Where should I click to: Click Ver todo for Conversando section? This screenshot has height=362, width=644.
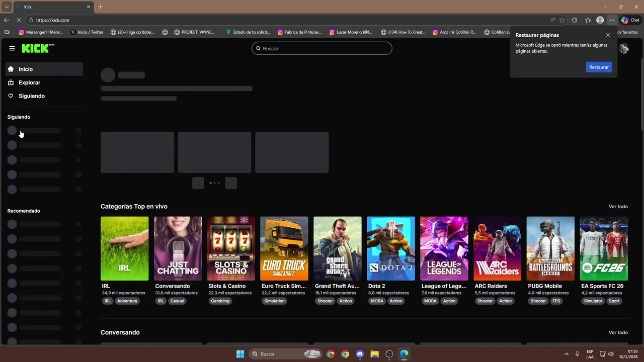(x=618, y=333)
